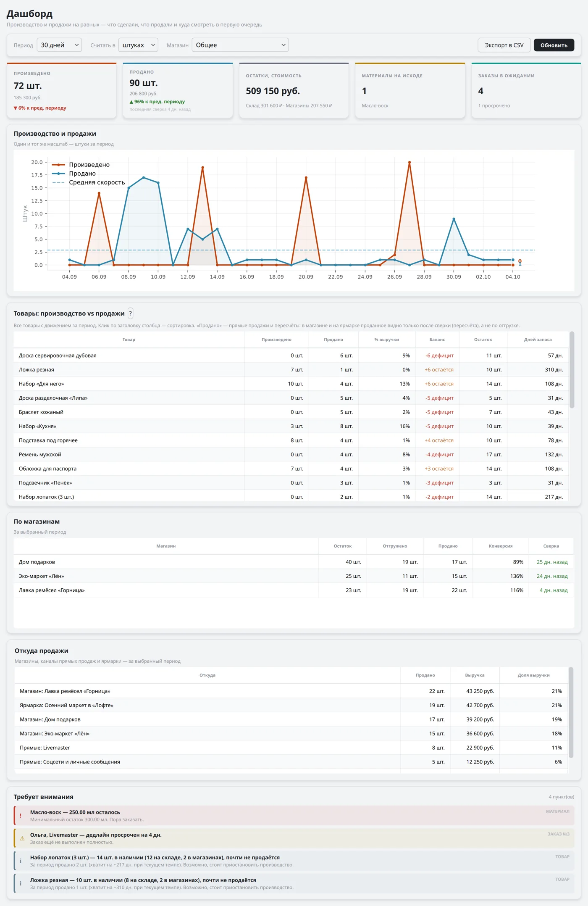Sort by Дней запаса column header
The width and height of the screenshot is (588, 906).
538,340
